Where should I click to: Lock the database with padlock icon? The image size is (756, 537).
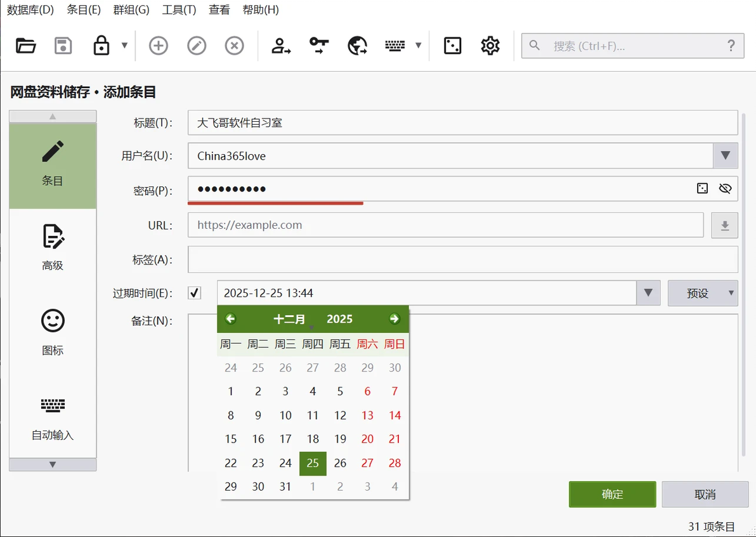101,46
